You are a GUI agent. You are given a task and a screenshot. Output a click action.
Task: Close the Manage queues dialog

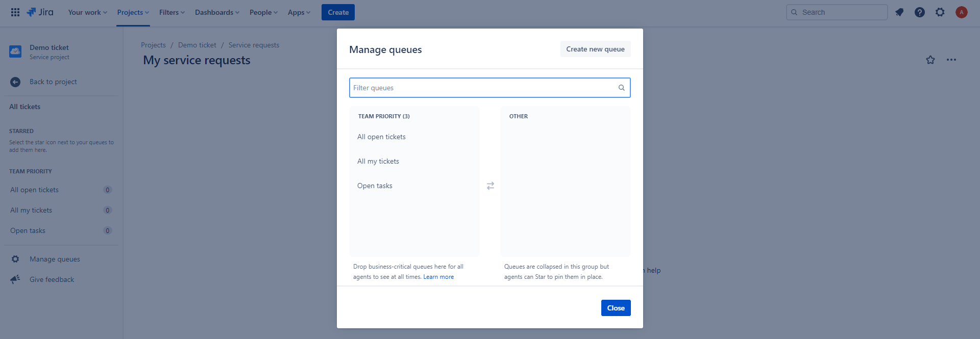tap(616, 308)
